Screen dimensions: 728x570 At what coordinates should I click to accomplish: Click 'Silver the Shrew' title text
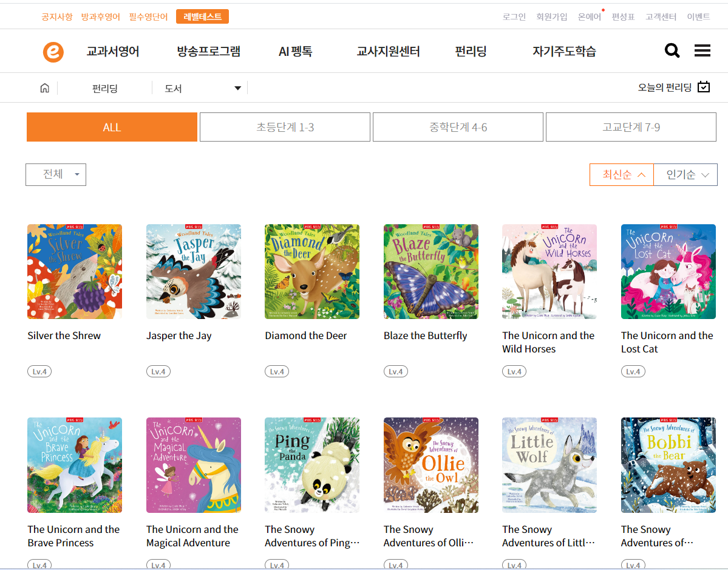[64, 335]
